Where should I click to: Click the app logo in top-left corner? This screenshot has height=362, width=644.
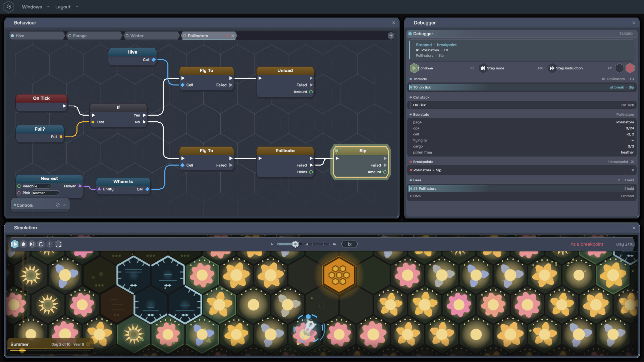(x=9, y=7)
